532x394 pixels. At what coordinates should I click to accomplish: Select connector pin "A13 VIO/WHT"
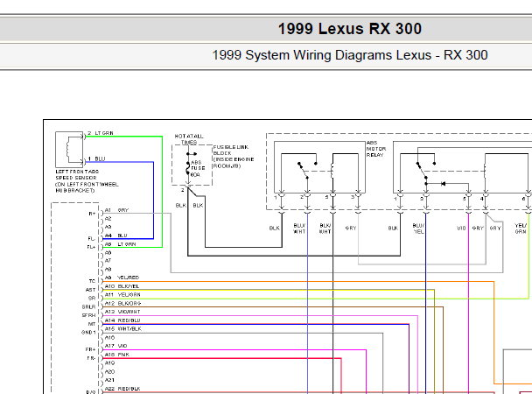pyautogui.click(x=122, y=312)
